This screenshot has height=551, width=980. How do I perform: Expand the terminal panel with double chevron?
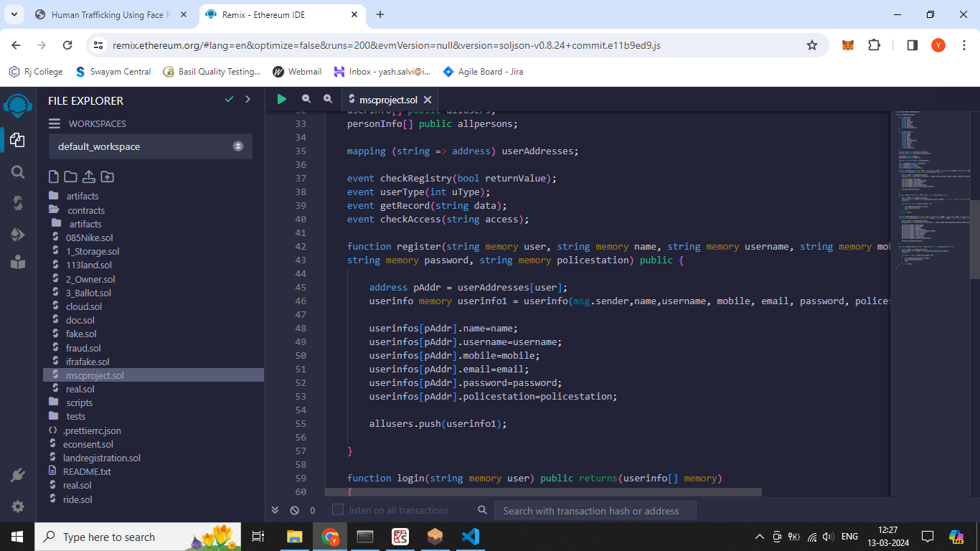[x=275, y=511]
